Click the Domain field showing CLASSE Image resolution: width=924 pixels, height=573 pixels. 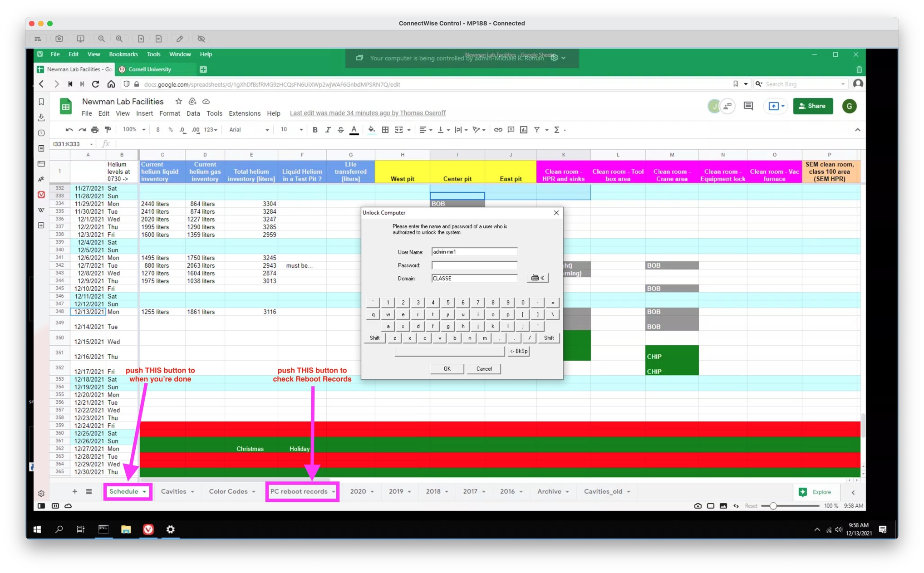tap(474, 279)
